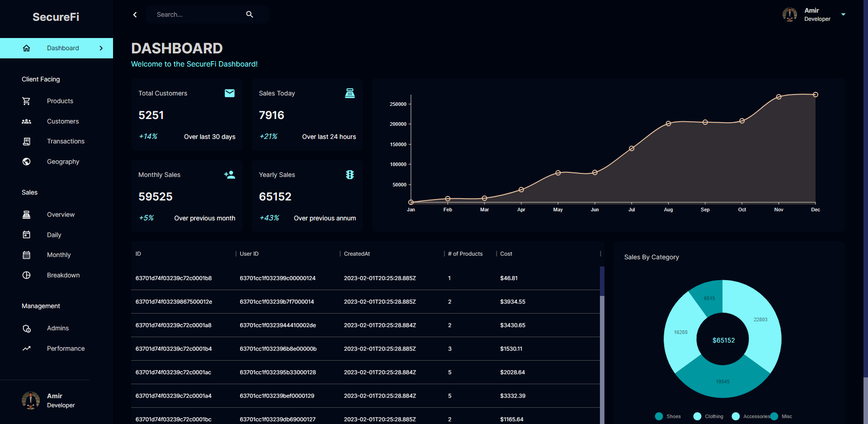Click the Admins shield icon
Image resolution: width=868 pixels, height=424 pixels.
pos(27,329)
